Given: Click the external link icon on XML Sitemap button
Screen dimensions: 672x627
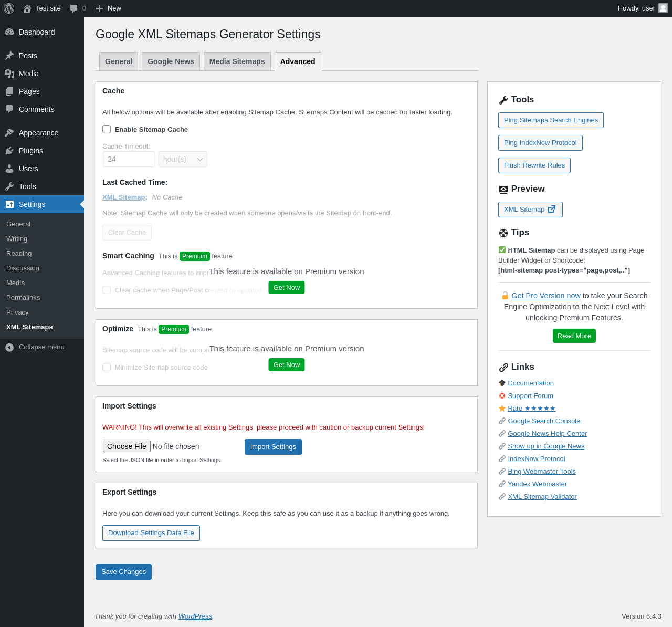Looking at the screenshot, I should coord(552,209).
